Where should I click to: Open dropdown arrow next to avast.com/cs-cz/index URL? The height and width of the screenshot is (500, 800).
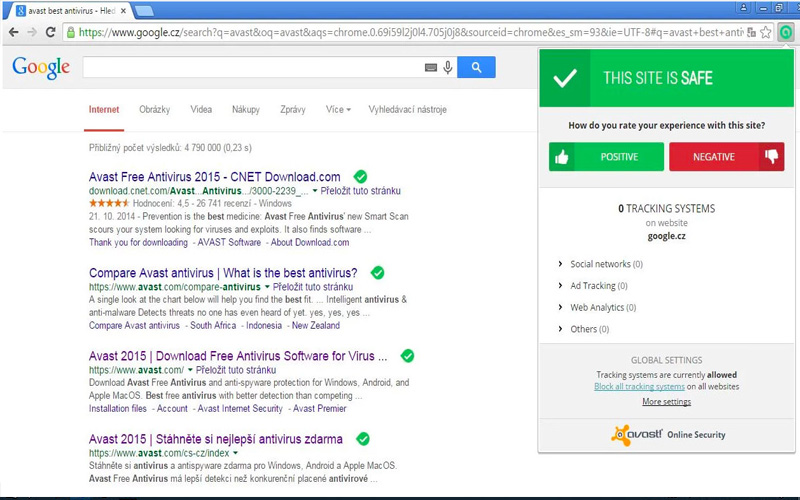point(235,453)
